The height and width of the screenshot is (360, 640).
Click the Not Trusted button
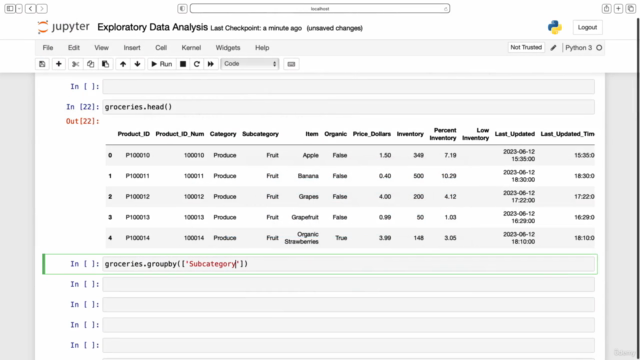coord(526,47)
